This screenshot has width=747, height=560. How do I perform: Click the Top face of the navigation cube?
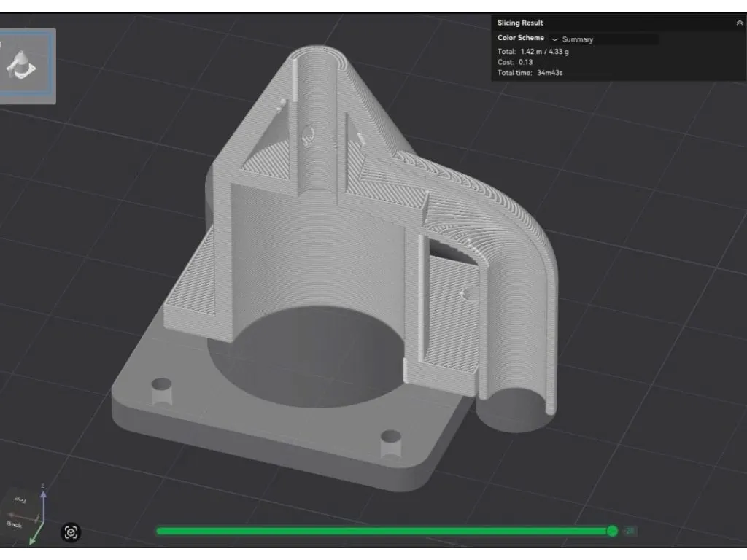click(x=20, y=500)
